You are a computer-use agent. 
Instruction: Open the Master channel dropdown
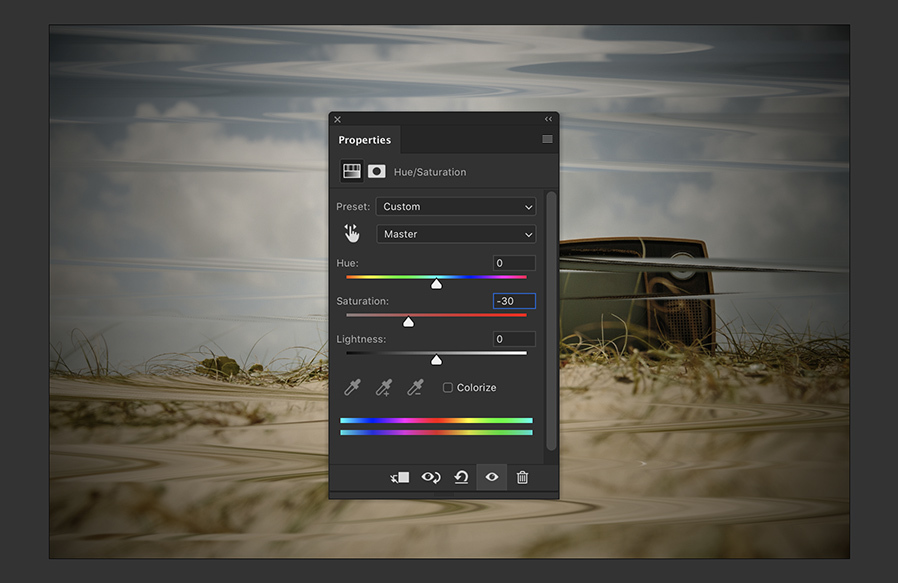pos(456,234)
